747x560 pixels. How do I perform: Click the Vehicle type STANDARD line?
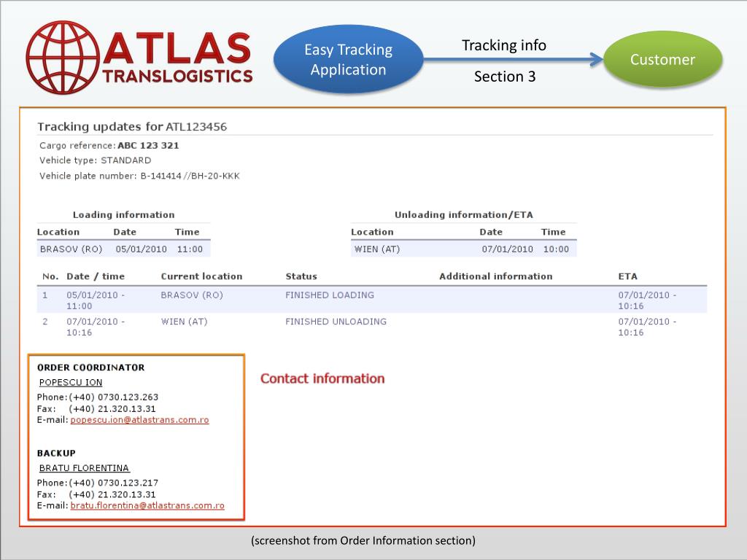(x=96, y=160)
